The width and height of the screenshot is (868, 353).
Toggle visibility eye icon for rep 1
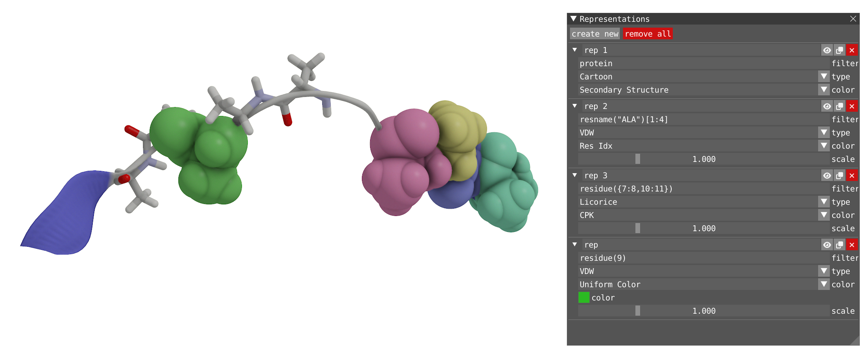tap(827, 50)
